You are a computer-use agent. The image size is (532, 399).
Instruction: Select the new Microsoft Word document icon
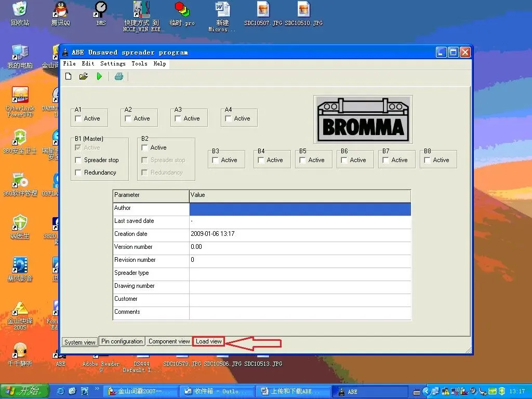[x=222, y=16]
